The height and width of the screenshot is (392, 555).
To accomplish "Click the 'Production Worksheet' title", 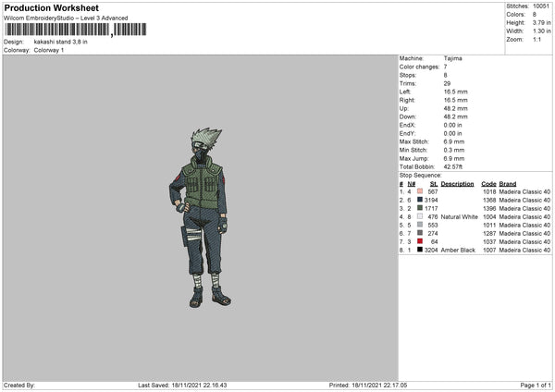I will pyautogui.click(x=51, y=7).
